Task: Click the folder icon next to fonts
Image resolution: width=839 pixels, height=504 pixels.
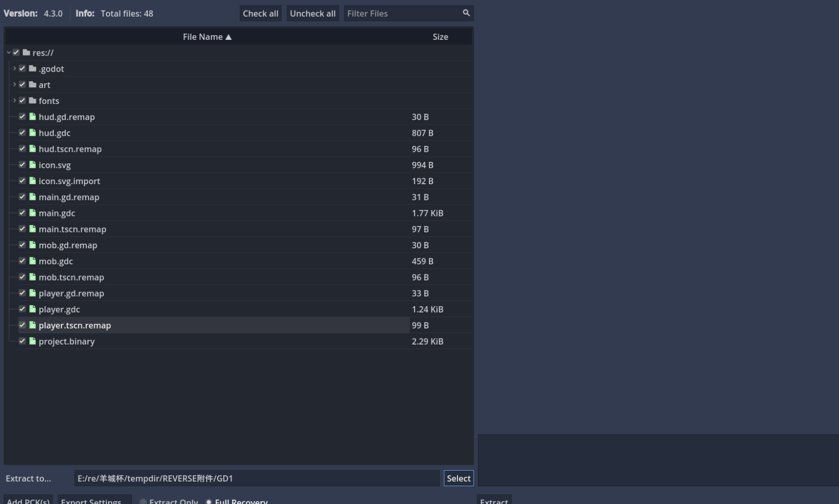Action: tap(33, 101)
